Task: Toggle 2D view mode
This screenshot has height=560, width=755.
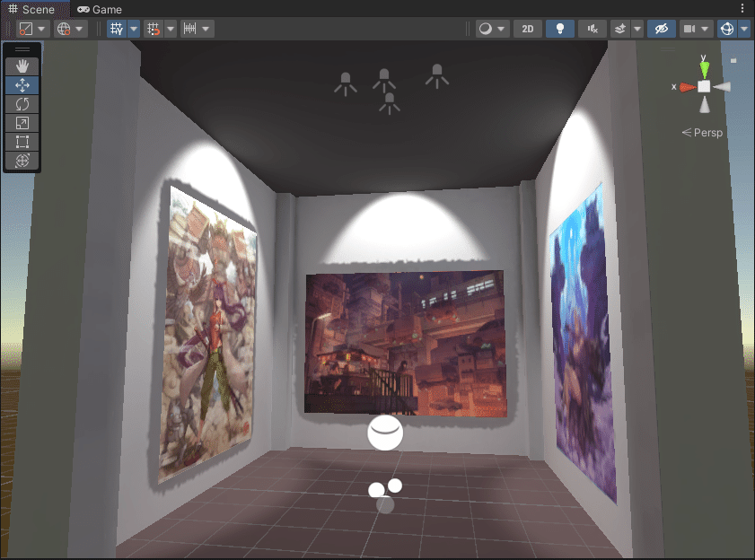Action: 528,29
